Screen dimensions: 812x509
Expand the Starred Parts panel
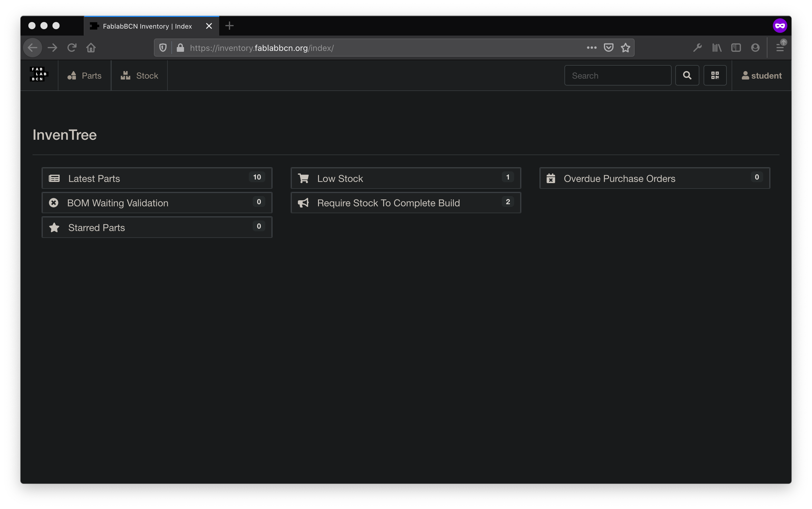pos(157,227)
